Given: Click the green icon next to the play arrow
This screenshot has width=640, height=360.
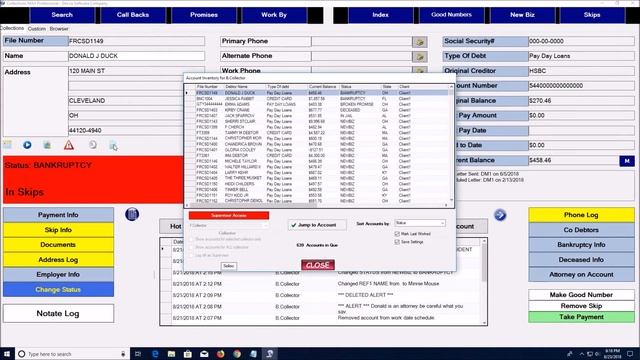Looking at the screenshot, I should [47, 145].
